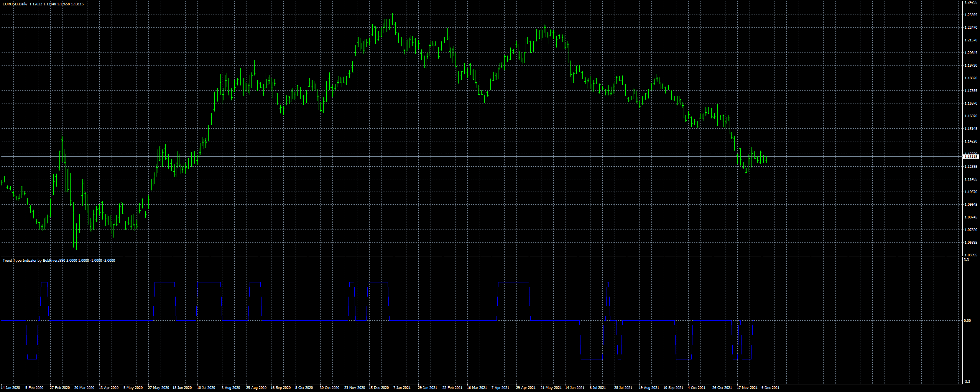
Task: Click the indicator scale value -3.3
Action: tap(967, 382)
